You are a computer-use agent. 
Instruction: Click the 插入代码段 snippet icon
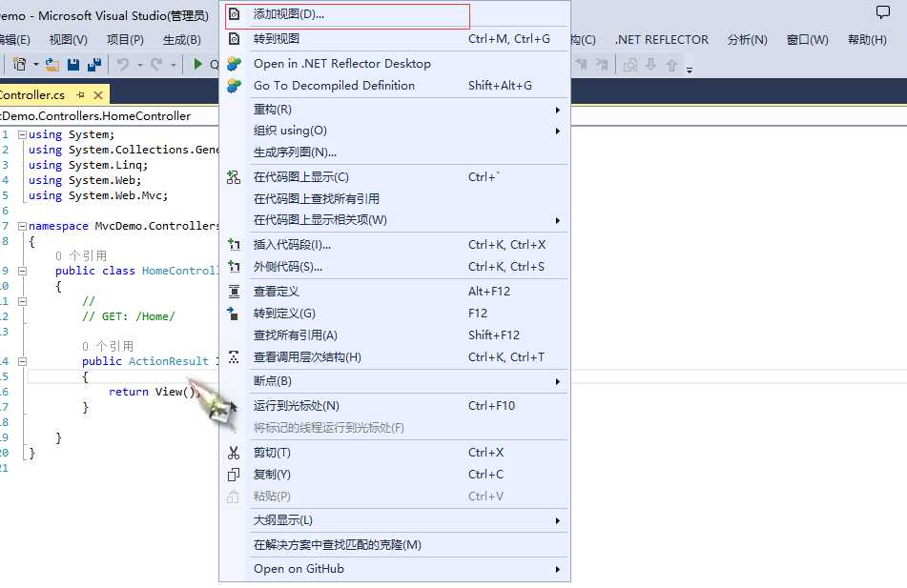234,245
